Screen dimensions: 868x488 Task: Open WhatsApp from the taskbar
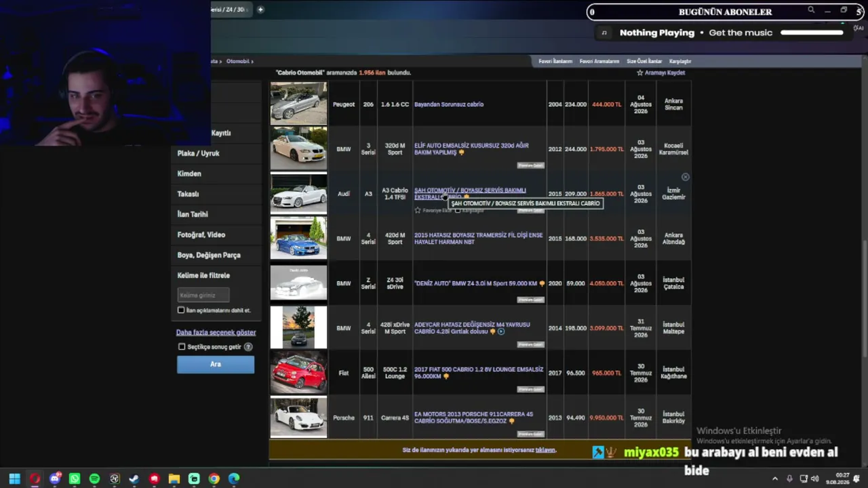(75, 479)
